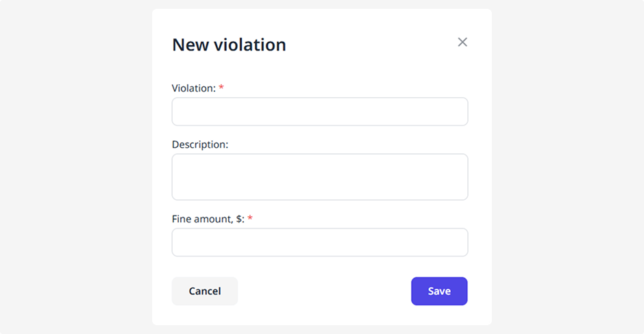This screenshot has width=644, height=334.
Task: Click the "Fine amount, $:" label
Action: click(x=208, y=219)
